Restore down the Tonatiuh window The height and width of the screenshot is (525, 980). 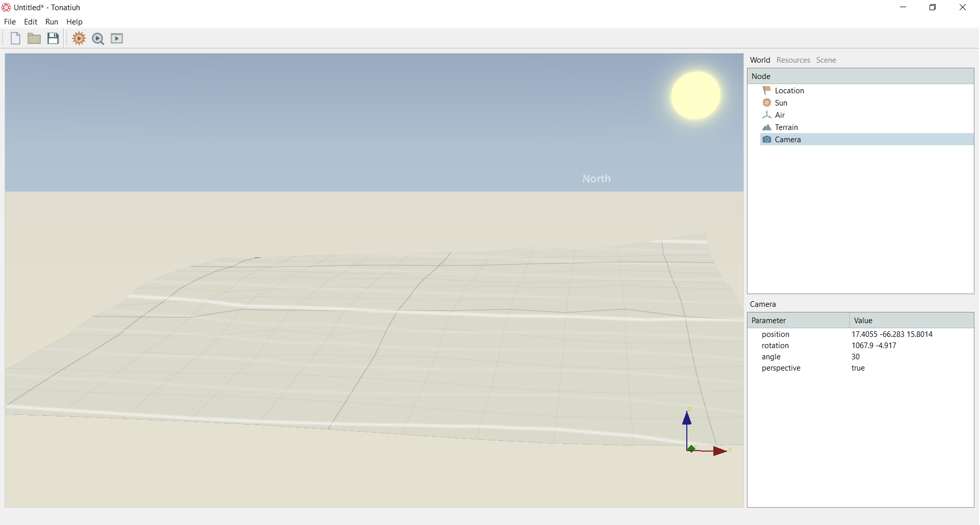pyautogui.click(x=933, y=7)
